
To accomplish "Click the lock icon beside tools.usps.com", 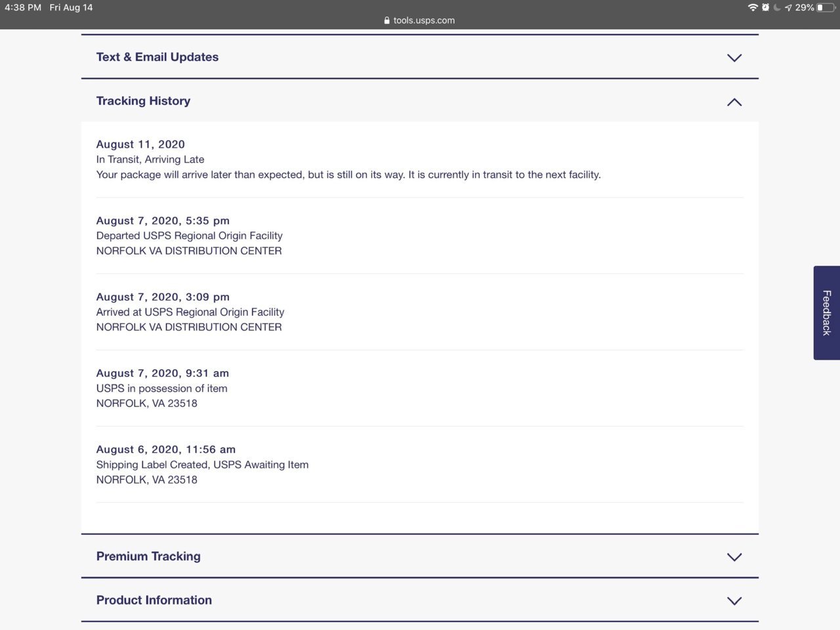I will click(387, 20).
